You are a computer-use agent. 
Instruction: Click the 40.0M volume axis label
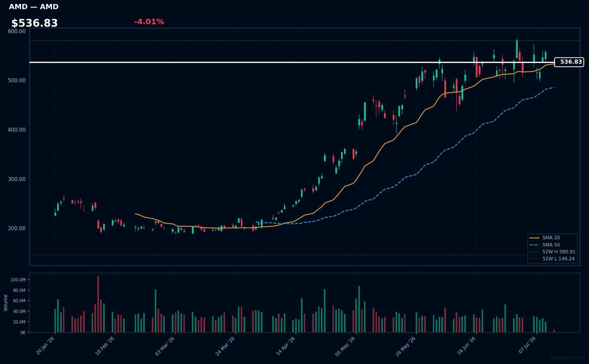click(19, 311)
